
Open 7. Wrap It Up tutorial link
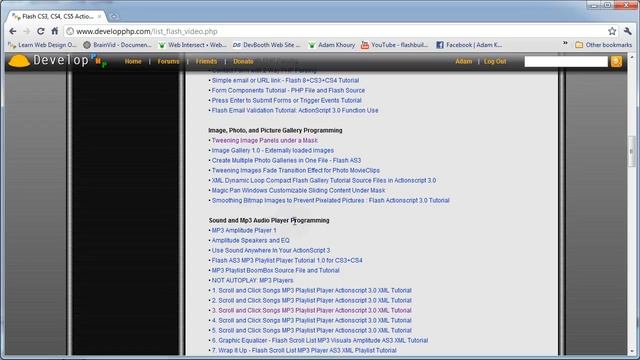pyautogui.click(x=304, y=350)
